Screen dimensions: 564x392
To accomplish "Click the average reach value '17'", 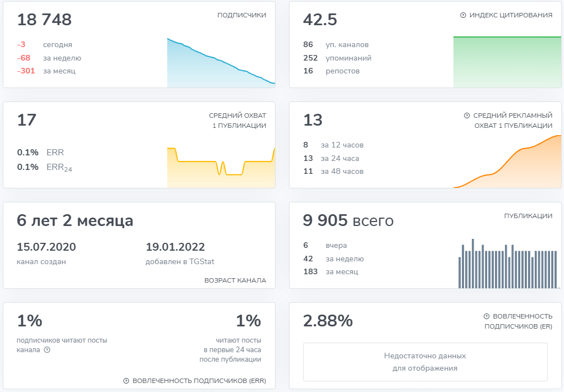I will point(26,120).
